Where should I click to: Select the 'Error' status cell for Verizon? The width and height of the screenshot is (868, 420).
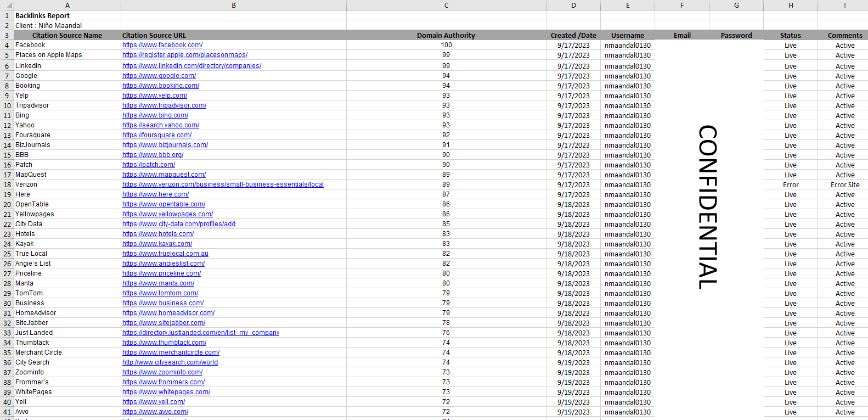tap(791, 184)
